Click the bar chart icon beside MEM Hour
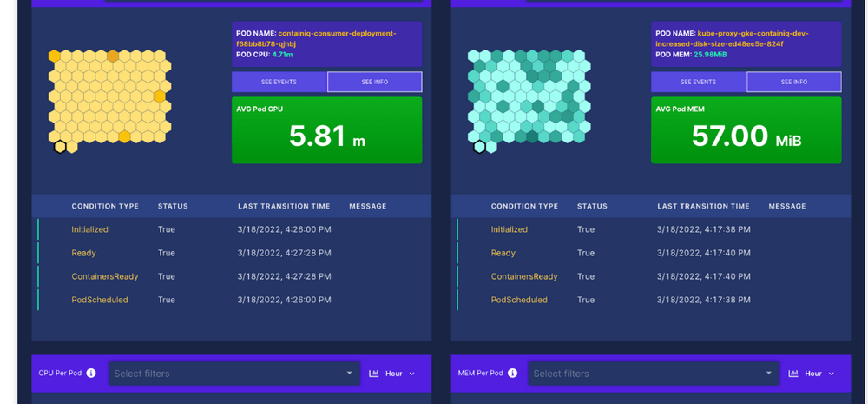Image resolution: width=868 pixels, height=404 pixels. click(793, 374)
